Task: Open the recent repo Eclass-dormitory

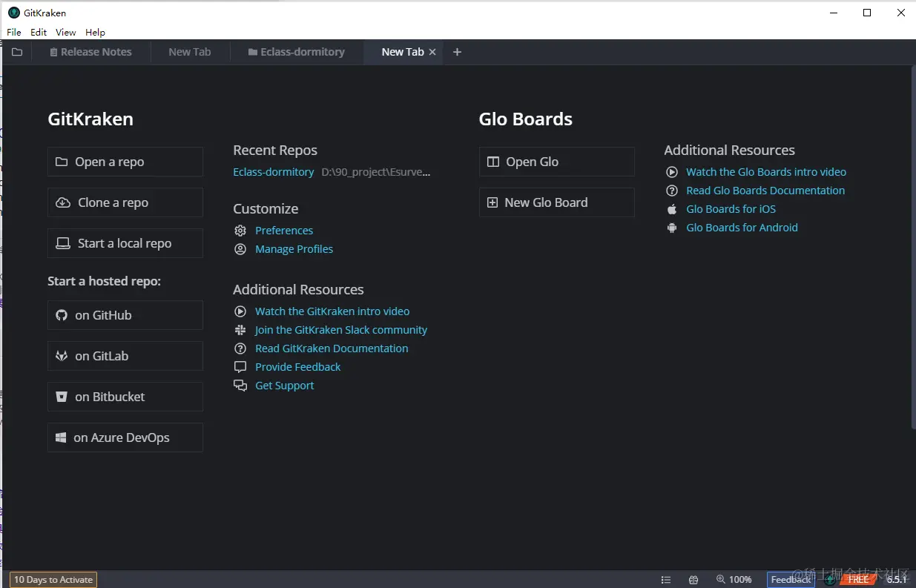Action: [274, 172]
